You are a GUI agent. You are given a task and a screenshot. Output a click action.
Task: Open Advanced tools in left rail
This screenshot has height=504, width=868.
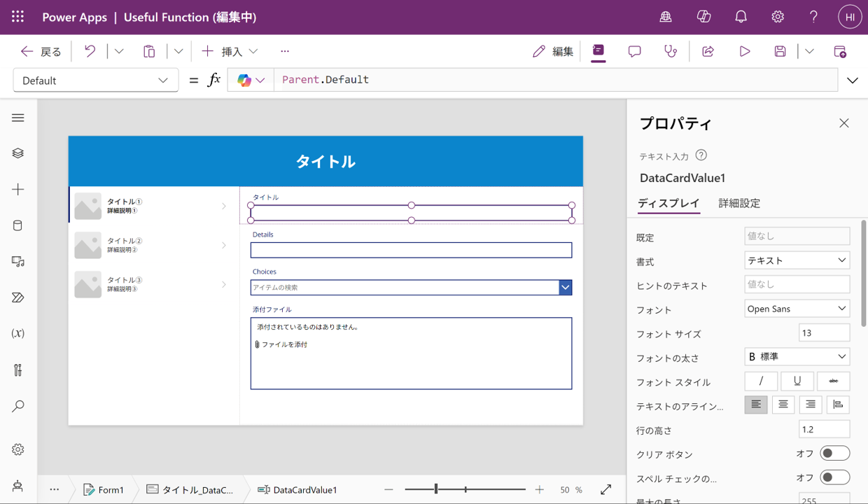(18, 370)
